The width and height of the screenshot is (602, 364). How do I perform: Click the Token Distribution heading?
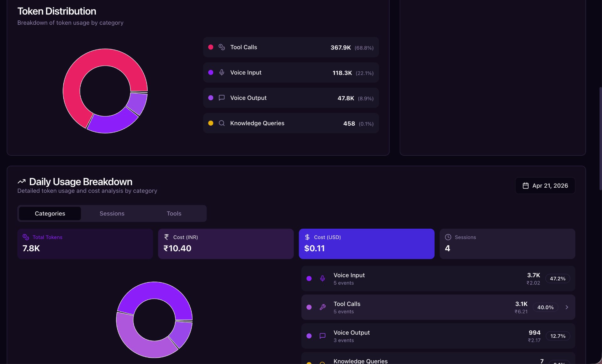coord(57,11)
